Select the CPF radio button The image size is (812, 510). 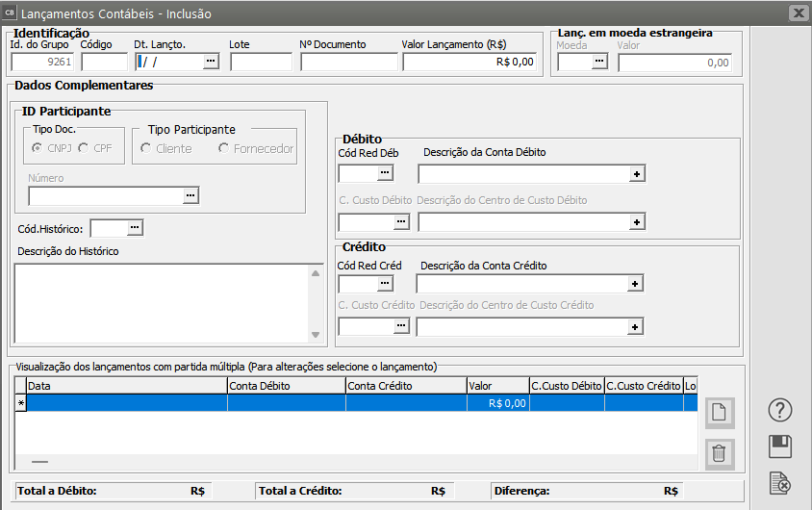pyautogui.click(x=84, y=148)
